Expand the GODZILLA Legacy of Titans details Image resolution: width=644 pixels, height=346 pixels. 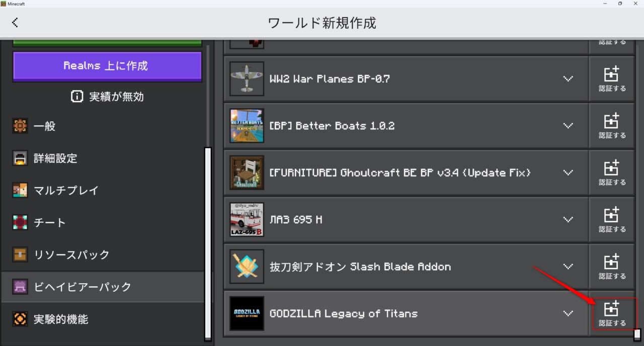coord(568,313)
